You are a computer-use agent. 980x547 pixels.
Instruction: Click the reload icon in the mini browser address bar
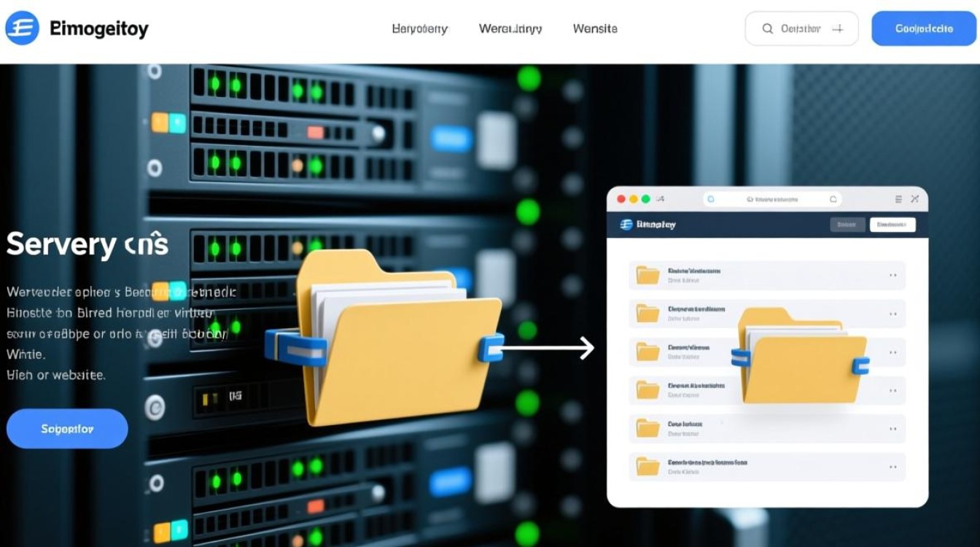tap(833, 198)
